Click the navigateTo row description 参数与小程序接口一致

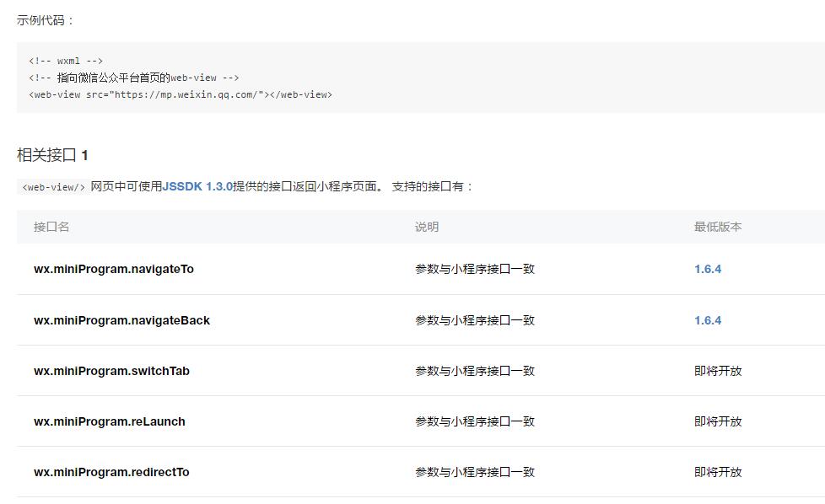pos(474,269)
